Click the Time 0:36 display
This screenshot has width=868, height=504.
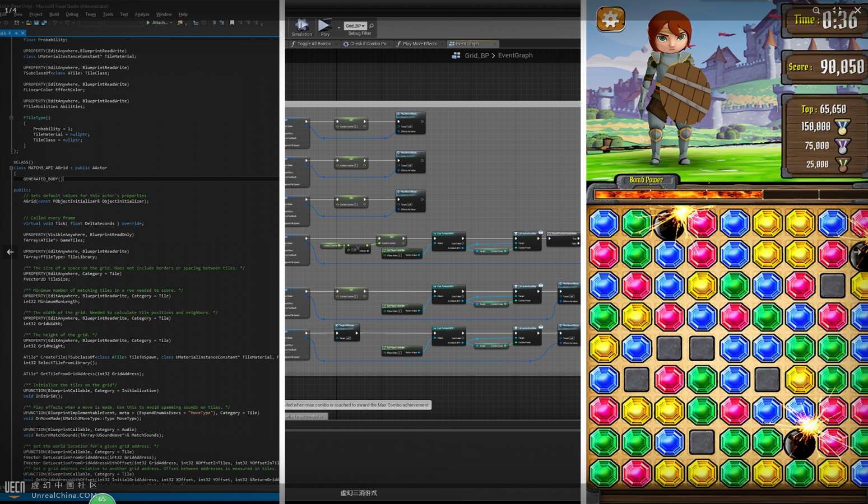(825, 21)
